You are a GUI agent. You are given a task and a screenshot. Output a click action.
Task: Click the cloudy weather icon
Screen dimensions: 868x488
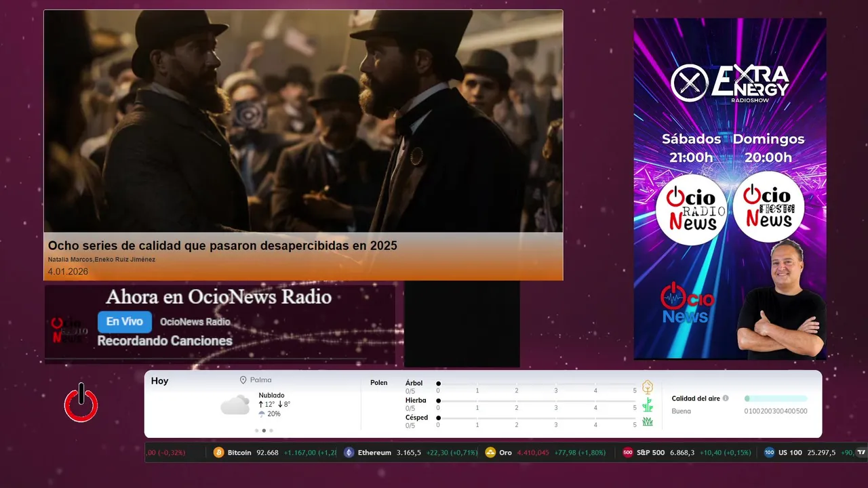pyautogui.click(x=235, y=405)
